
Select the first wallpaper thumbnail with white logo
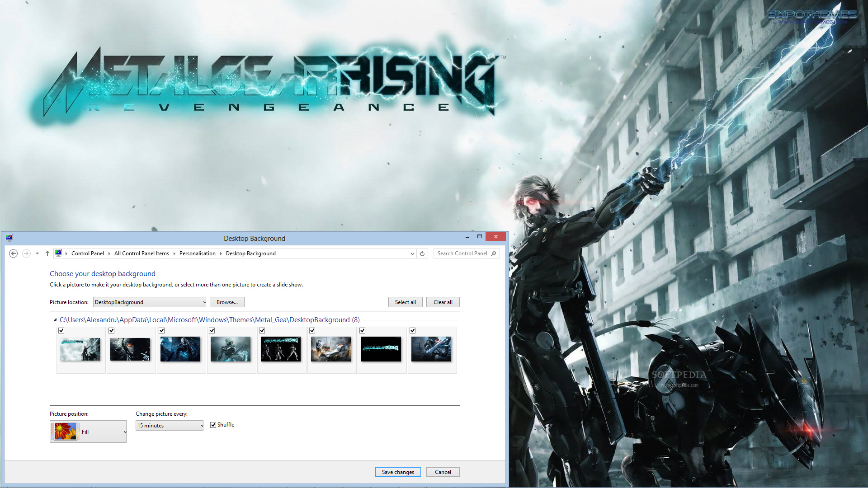(80, 349)
